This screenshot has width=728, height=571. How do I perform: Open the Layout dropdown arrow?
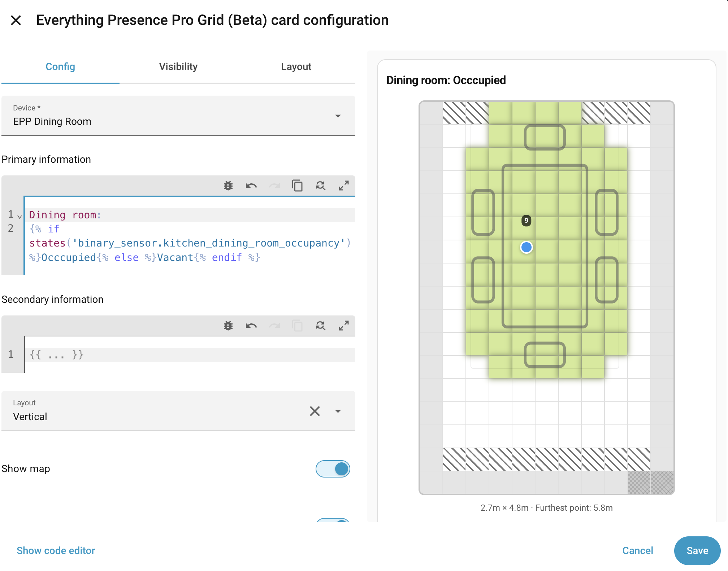(x=338, y=411)
